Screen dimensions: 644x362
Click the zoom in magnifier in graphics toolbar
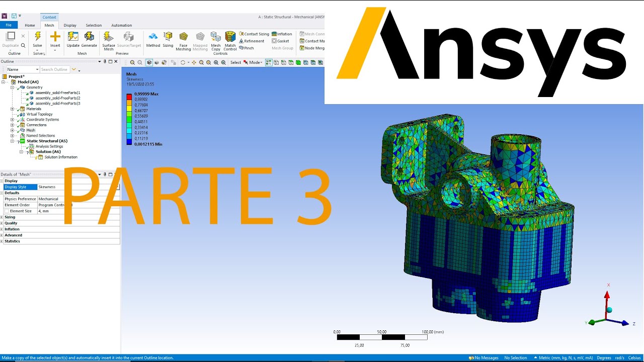point(132,62)
